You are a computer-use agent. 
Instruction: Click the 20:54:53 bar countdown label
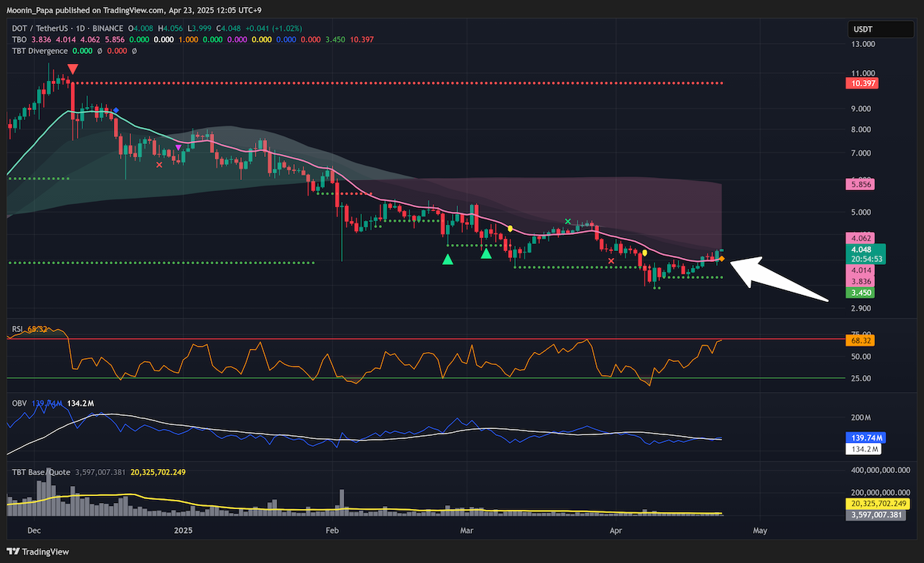(865, 260)
